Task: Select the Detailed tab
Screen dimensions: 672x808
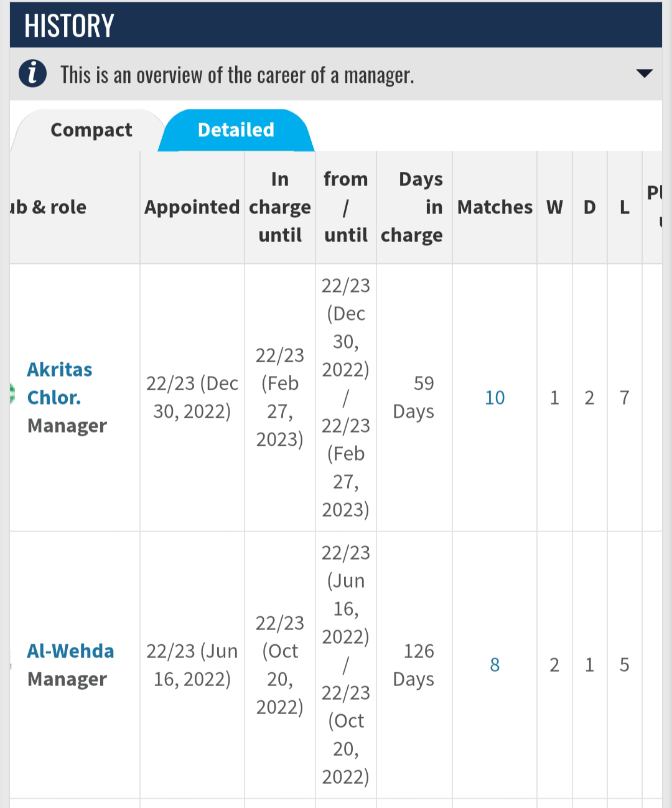Action: tap(236, 129)
